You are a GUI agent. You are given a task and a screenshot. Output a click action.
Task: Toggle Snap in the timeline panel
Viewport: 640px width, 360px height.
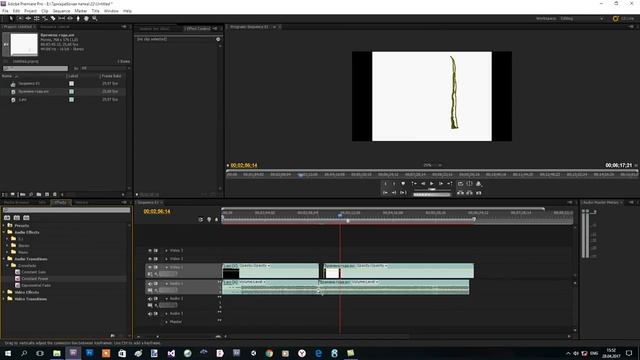coord(200,220)
